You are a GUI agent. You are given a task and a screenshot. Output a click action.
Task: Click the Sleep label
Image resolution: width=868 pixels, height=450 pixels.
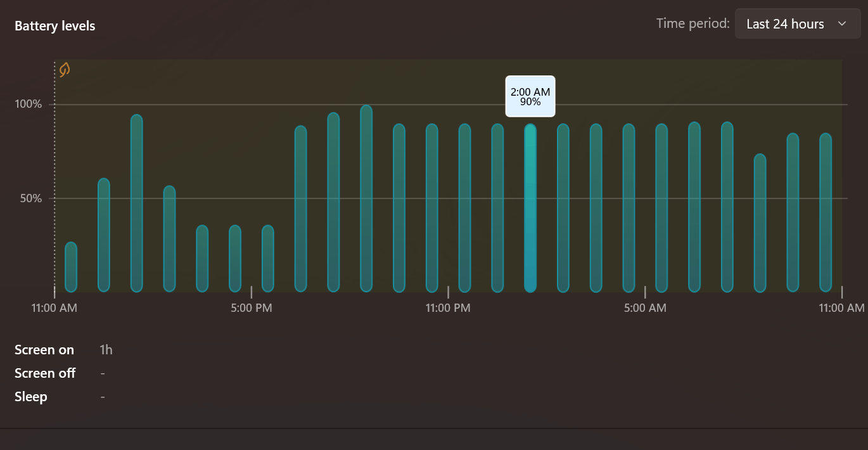click(x=31, y=397)
